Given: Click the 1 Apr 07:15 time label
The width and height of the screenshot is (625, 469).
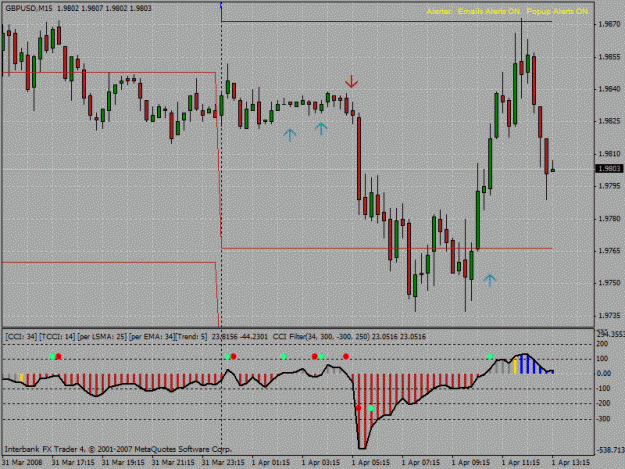Looking at the screenshot, I should [421, 463].
